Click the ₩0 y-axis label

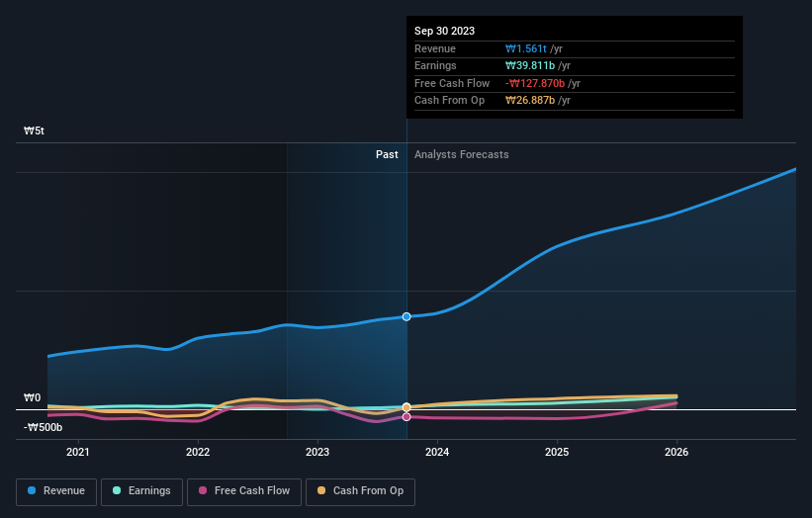[x=32, y=398]
